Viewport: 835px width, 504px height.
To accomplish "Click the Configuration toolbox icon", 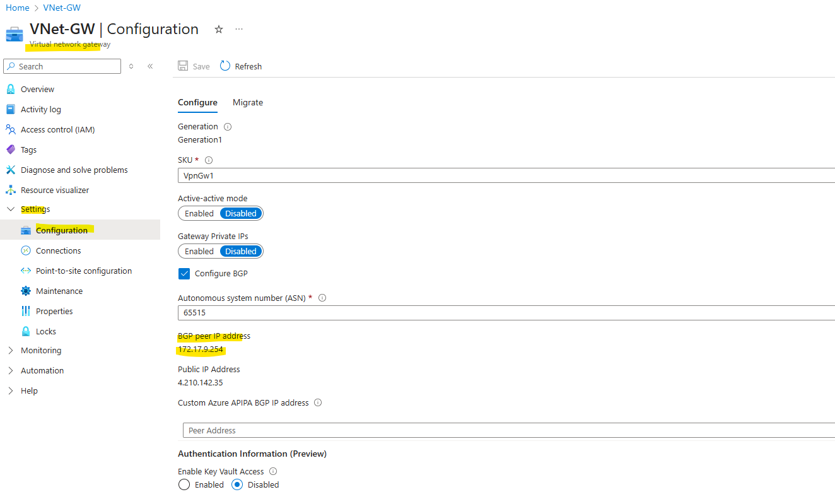I will coord(26,230).
